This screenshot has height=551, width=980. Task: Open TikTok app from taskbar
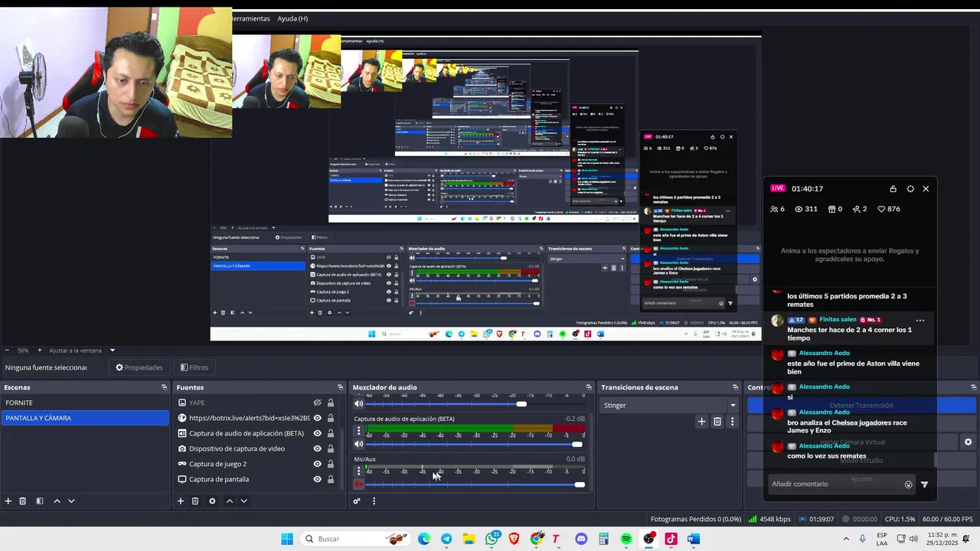click(671, 539)
